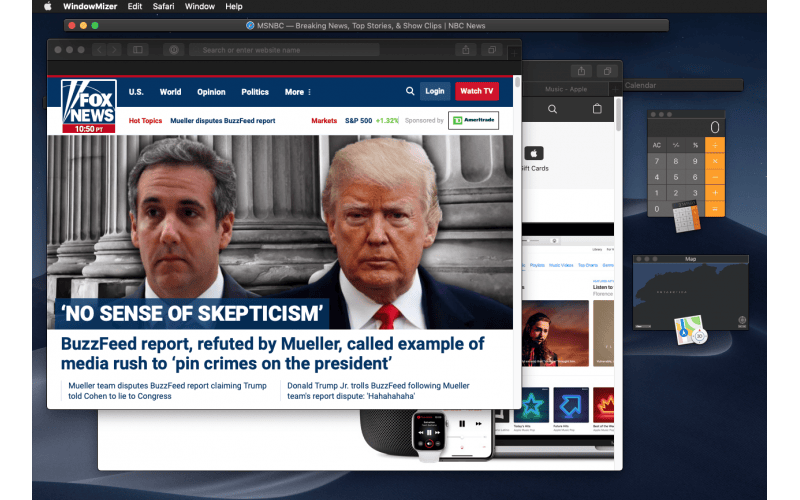The height and width of the screenshot is (500, 800).
Task: Open the shopping bag on the Apple site
Action: click(x=597, y=108)
